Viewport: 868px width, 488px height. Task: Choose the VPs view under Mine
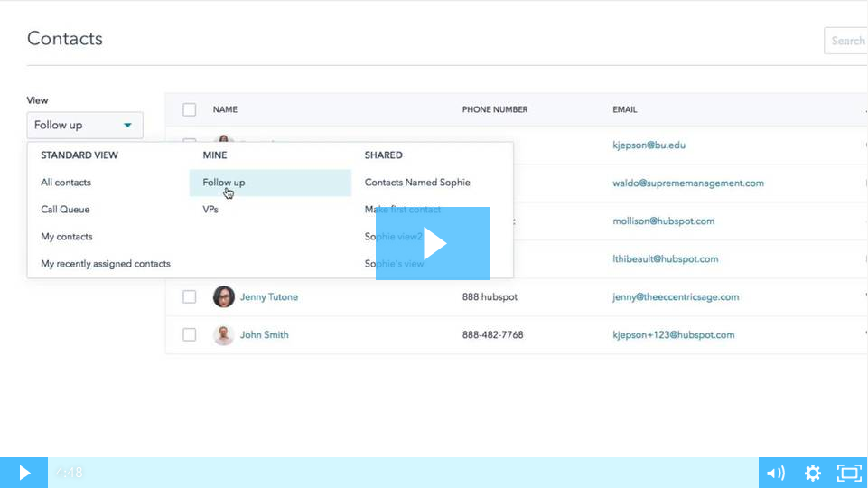click(210, 210)
